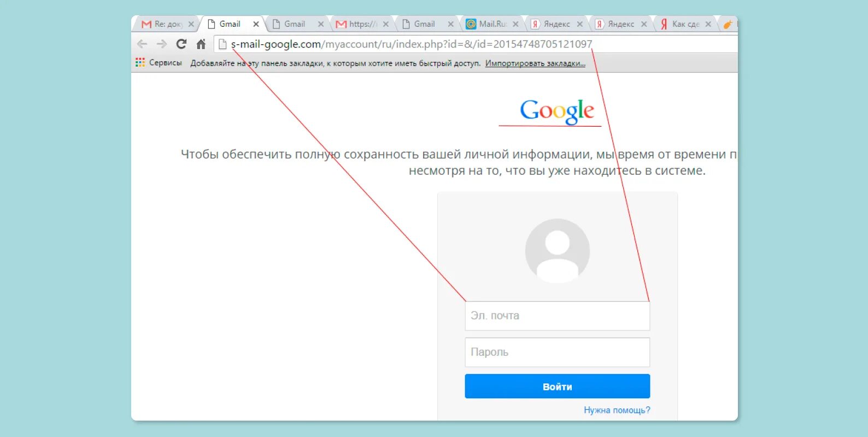Close the 'Re: док' tab

[x=191, y=24]
